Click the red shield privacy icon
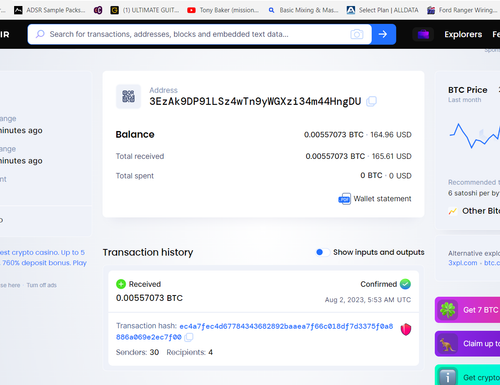Viewport: 500px width, 385px height. tap(406, 329)
